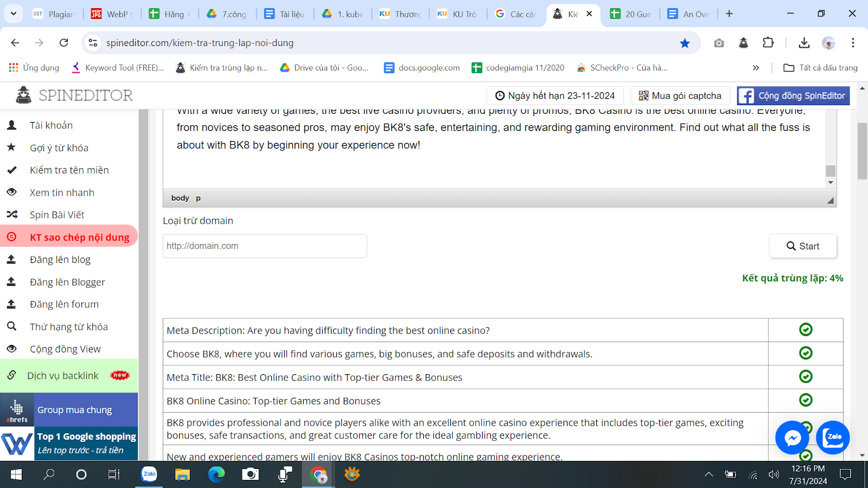Image resolution: width=868 pixels, height=488 pixels.
Task: Click the check icon for Meta Title row
Action: 806,376
